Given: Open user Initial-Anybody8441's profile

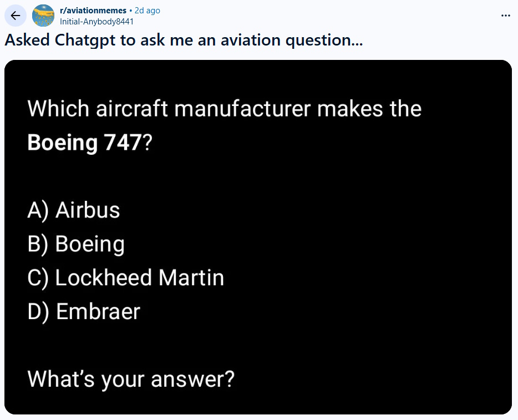Looking at the screenshot, I should pyautogui.click(x=97, y=22).
